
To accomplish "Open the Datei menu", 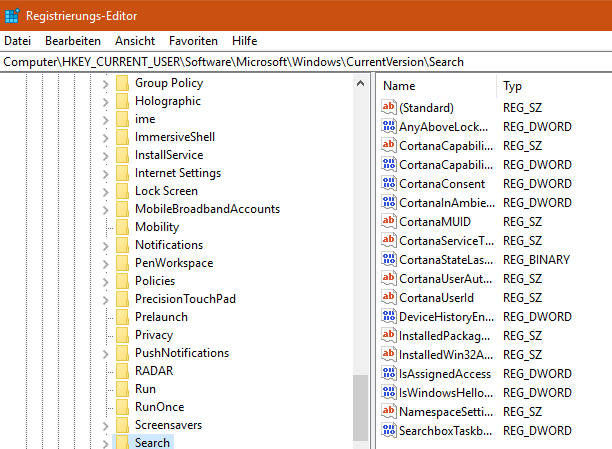I will pos(18,41).
